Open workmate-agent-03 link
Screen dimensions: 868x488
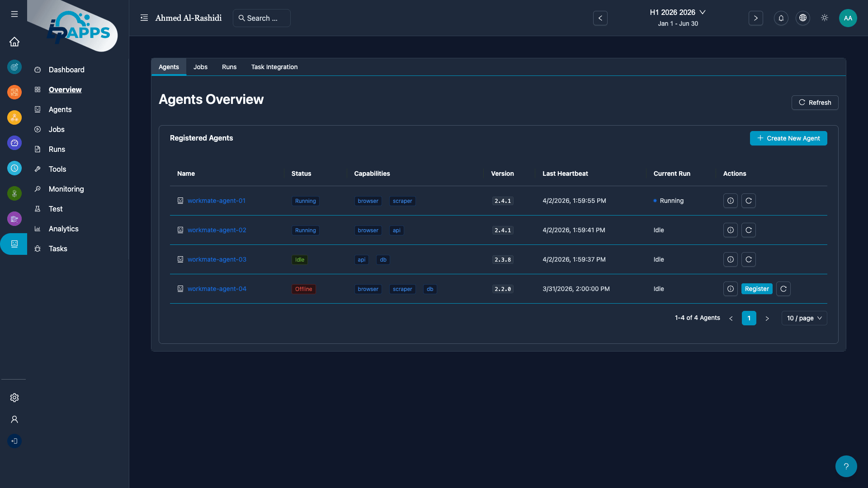coord(217,259)
